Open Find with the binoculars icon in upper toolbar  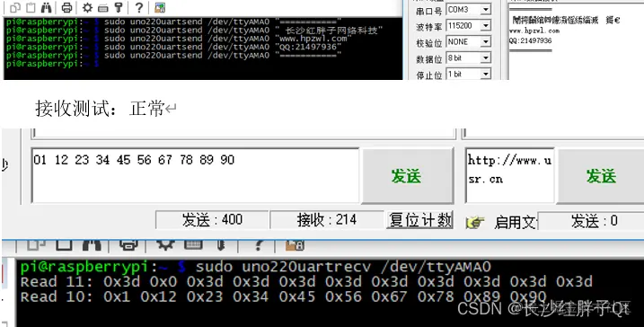pyautogui.click(x=47, y=7)
